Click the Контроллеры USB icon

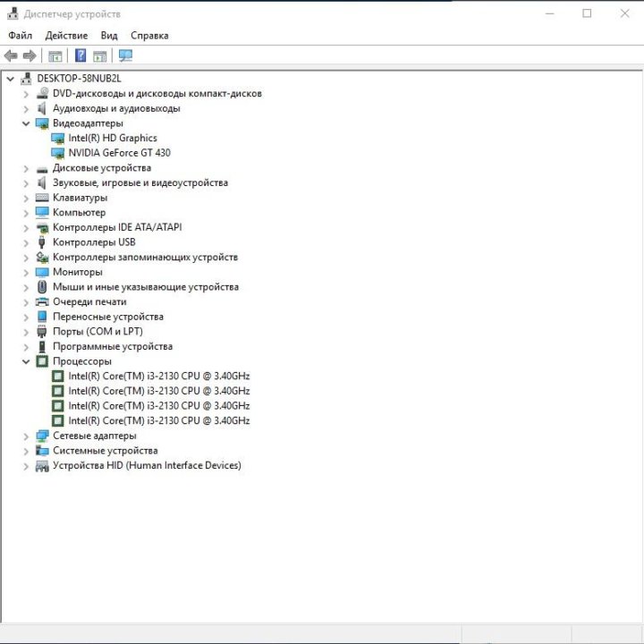(42, 242)
